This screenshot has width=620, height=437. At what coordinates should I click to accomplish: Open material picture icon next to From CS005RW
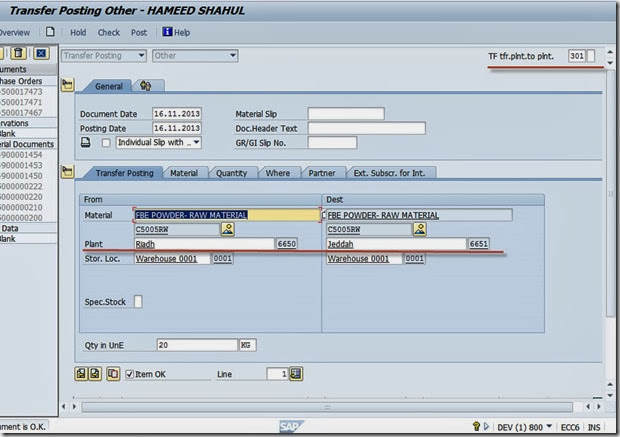click(x=228, y=229)
